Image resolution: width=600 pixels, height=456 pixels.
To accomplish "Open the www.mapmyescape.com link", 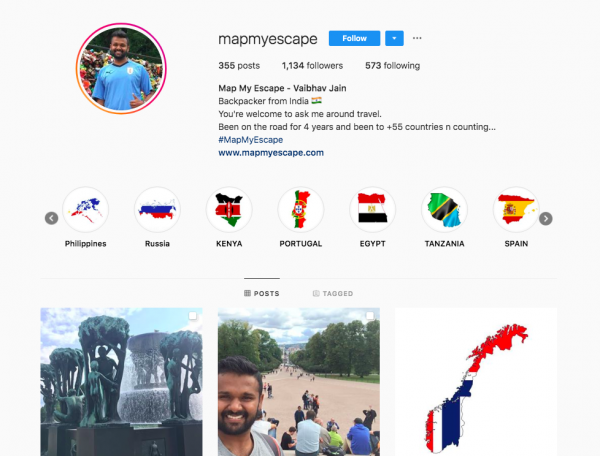I will 271,153.
